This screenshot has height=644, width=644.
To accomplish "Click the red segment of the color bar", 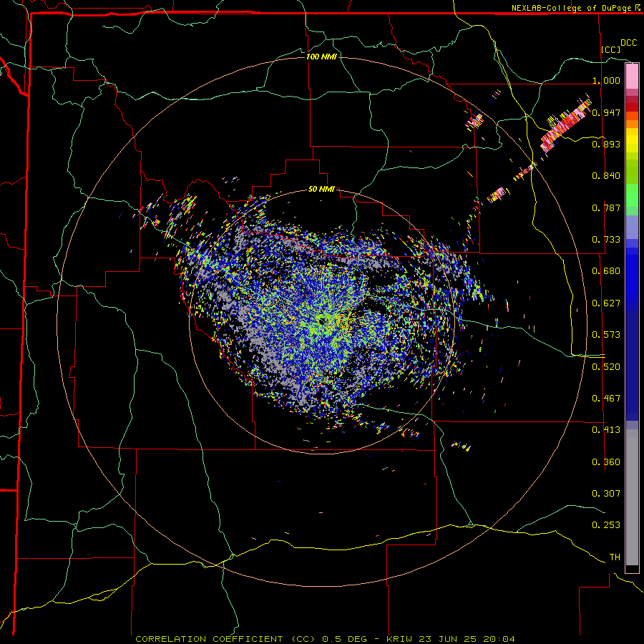I will pos(632,107).
